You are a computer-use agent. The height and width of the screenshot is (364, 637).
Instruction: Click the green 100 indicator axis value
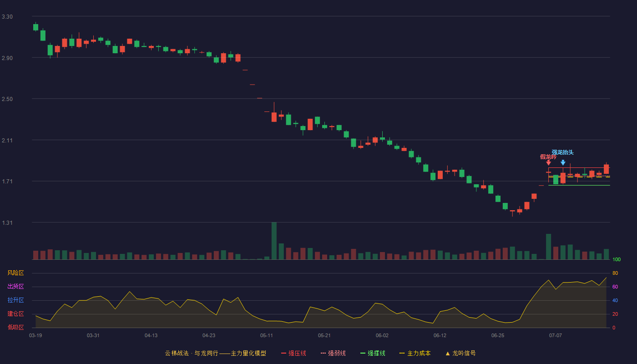click(617, 259)
